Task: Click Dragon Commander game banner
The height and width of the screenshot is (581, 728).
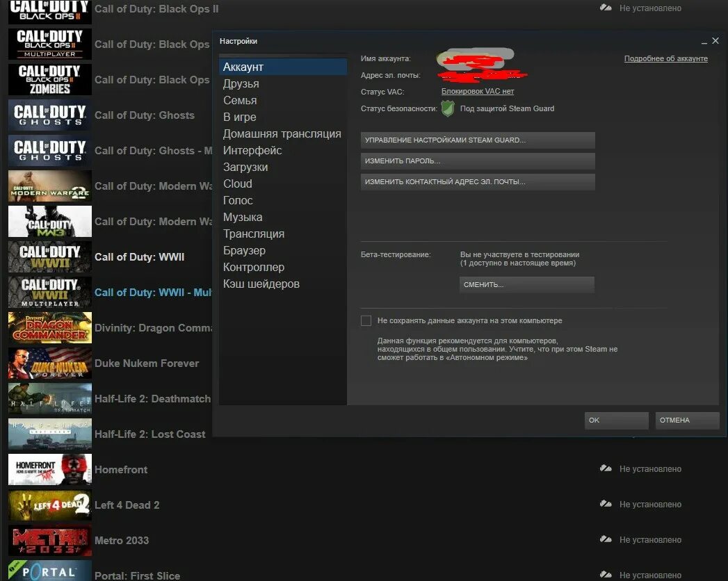Action: pos(50,327)
